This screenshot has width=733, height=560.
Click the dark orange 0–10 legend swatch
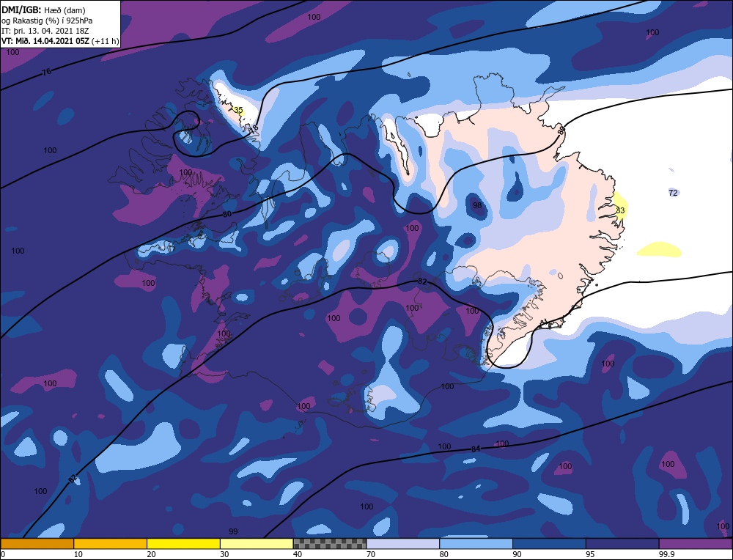(x=37, y=544)
